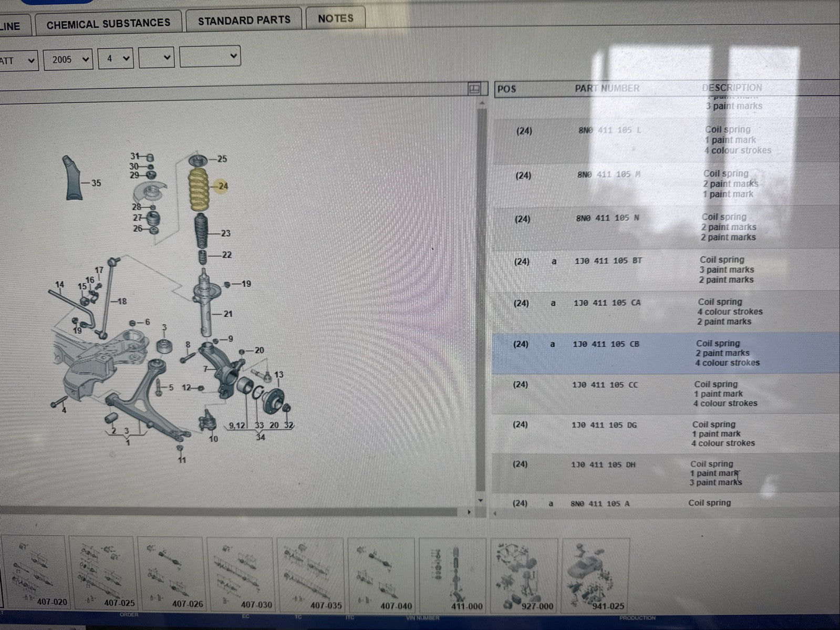This screenshot has height=630, width=840.
Task: Open the STANDARD PARTS tab
Action: [x=244, y=20]
